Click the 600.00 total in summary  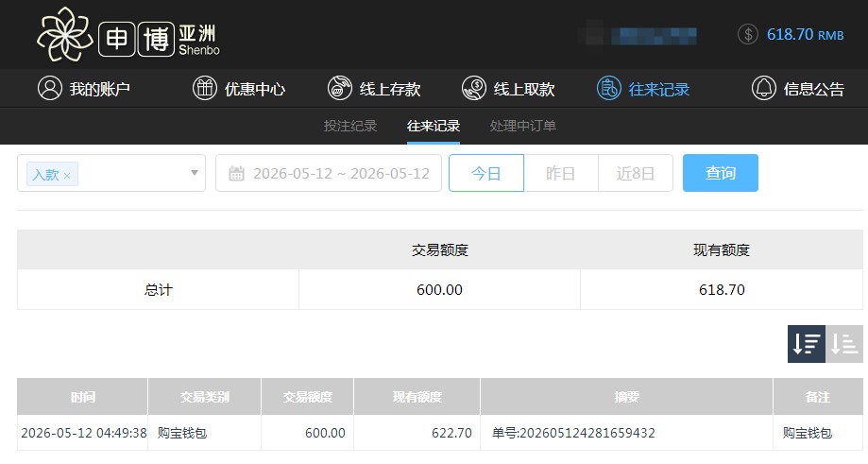[439, 289]
